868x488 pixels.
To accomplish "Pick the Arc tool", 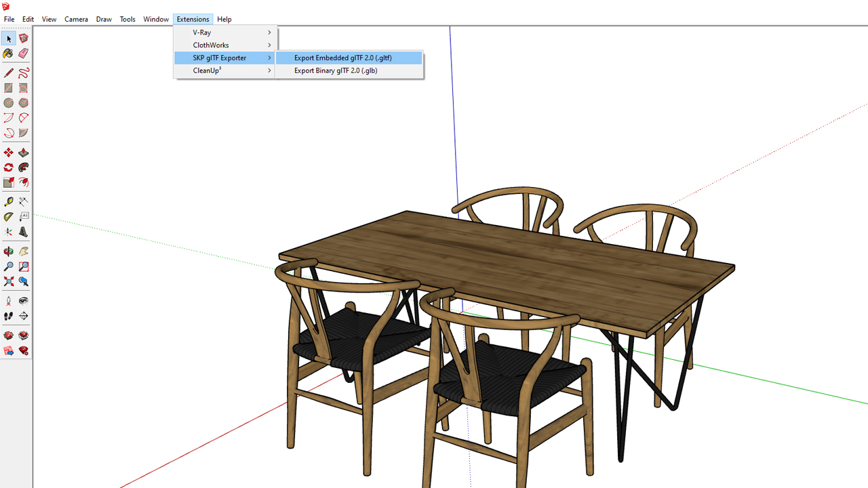I will point(9,118).
